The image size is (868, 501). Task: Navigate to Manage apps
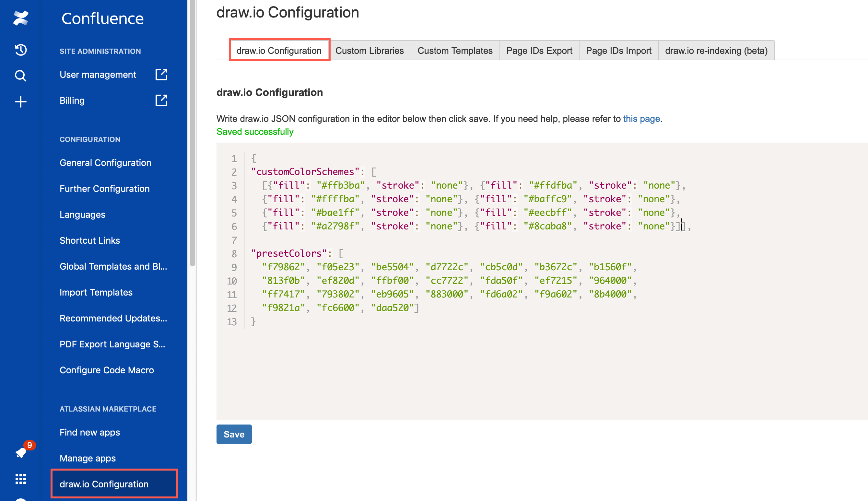pos(88,458)
